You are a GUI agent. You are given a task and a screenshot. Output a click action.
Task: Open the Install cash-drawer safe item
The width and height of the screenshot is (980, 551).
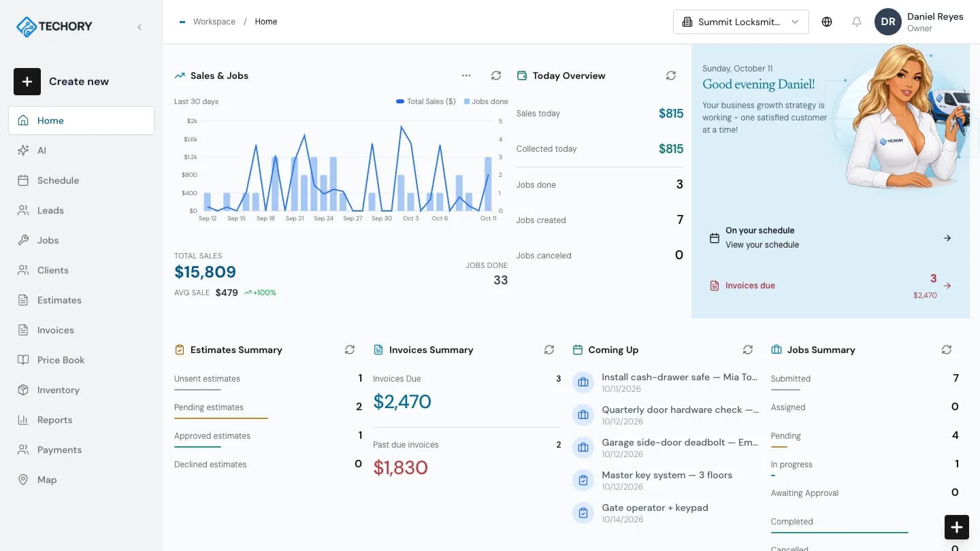tap(666, 382)
